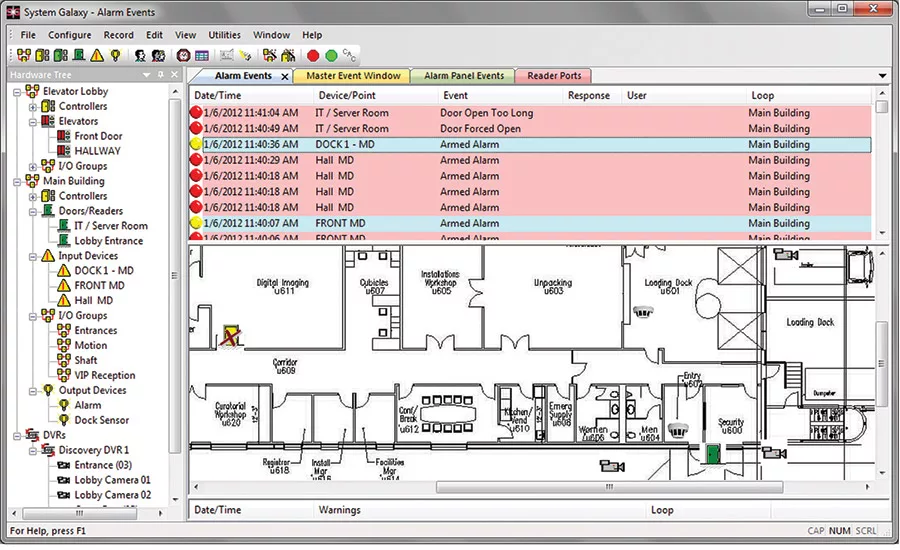Close the Hardware Tree panel

tap(174, 75)
